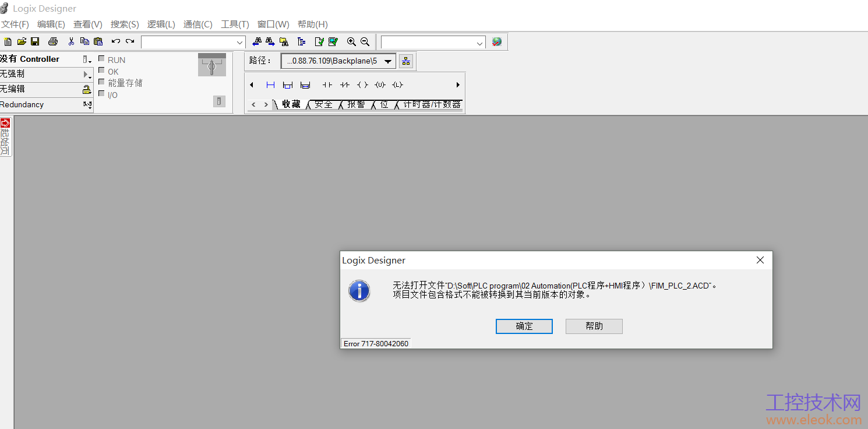Undo the last action with the Undo icon
The height and width of the screenshot is (429, 868).
(116, 41)
